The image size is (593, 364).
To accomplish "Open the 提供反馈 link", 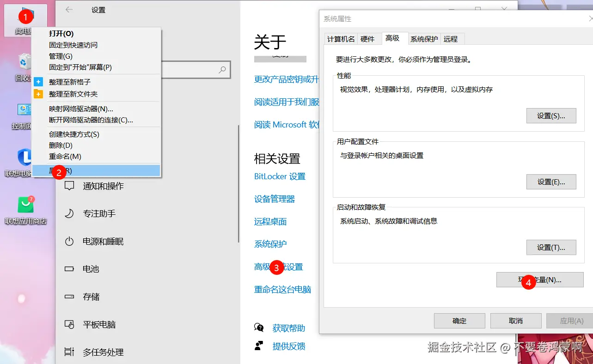I will 289,346.
